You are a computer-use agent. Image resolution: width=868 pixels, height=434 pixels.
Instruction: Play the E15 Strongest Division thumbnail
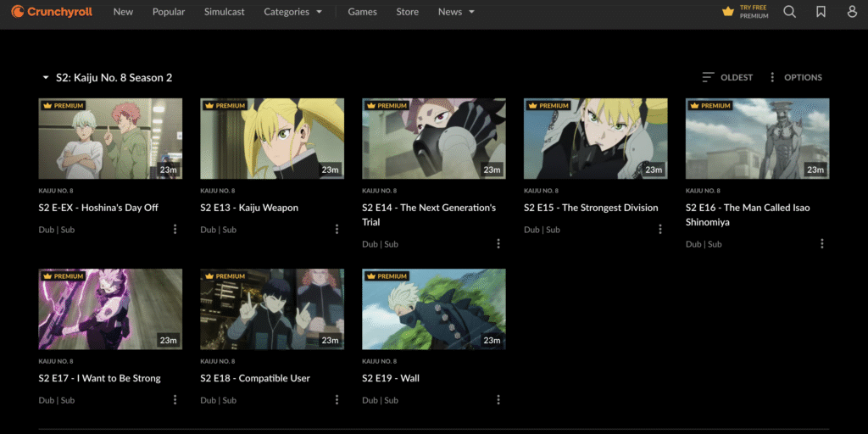tap(596, 138)
